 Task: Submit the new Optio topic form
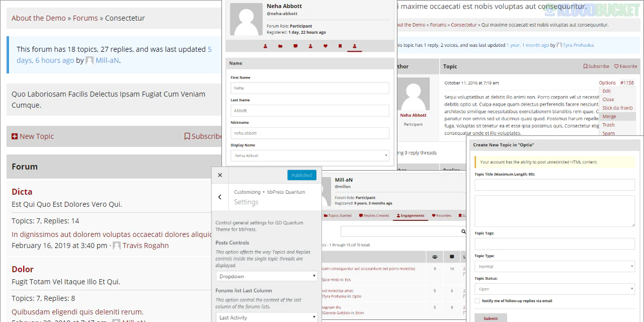point(490,318)
